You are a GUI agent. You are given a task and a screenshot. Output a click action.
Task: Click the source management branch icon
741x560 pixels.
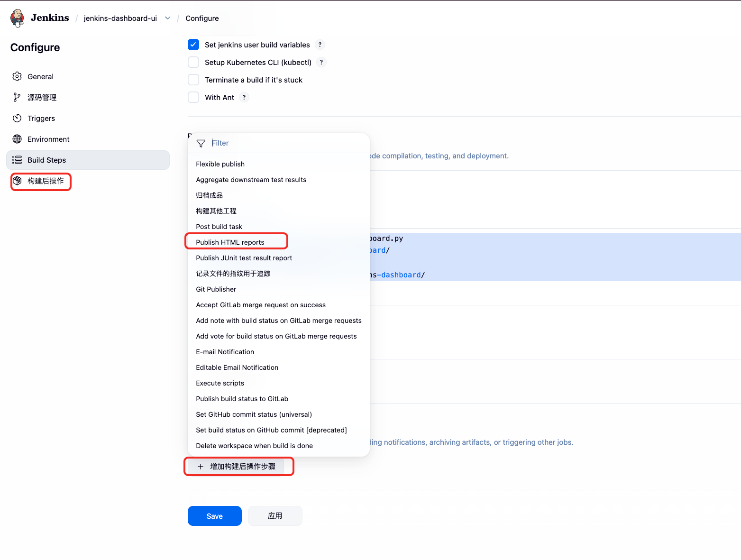(17, 97)
